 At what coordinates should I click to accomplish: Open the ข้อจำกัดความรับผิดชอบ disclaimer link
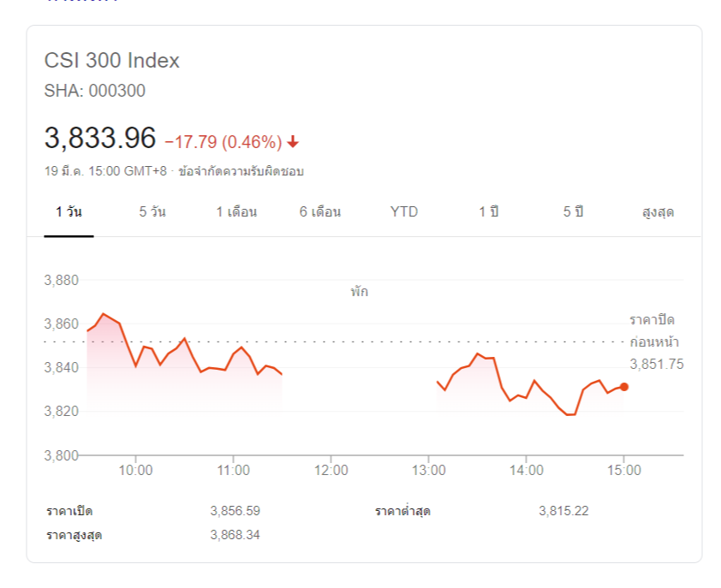click(x=241, y=171)
